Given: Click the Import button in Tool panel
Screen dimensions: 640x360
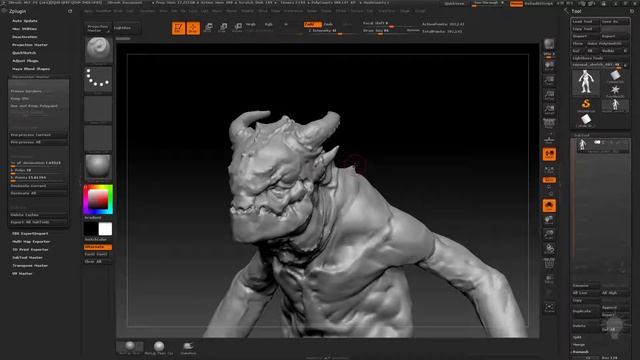Looking at the screenshot, I should pyautogui.click(x=585, y=36).
